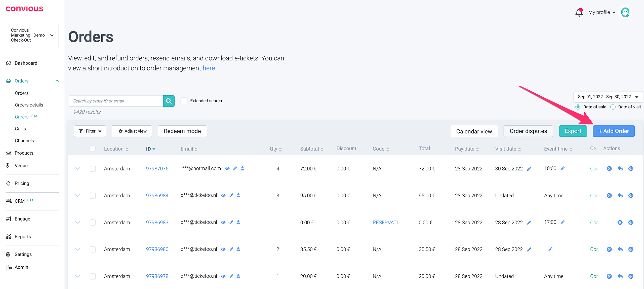Edit the email of order 97986984 with pencil icon

pos(231,195)
